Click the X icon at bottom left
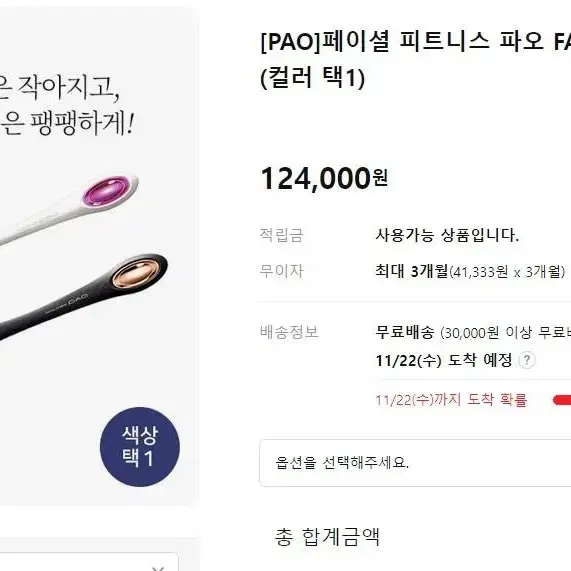The image size is (571, 571). (158, 568)
